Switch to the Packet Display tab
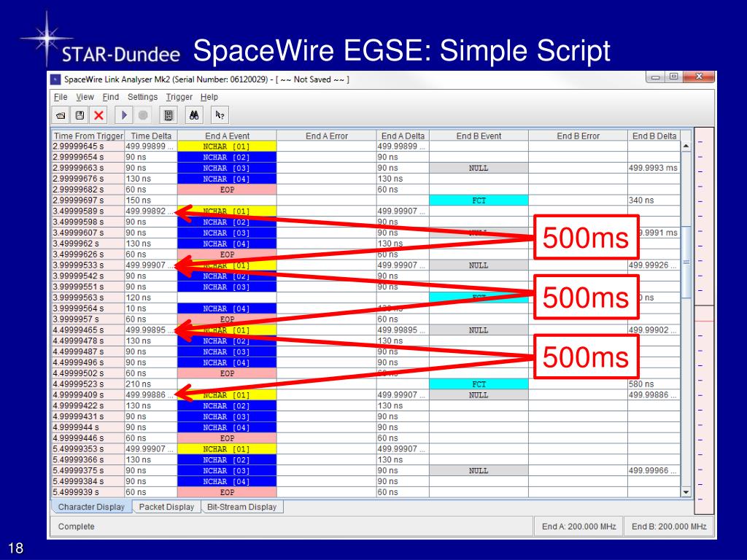 point(166,507)
